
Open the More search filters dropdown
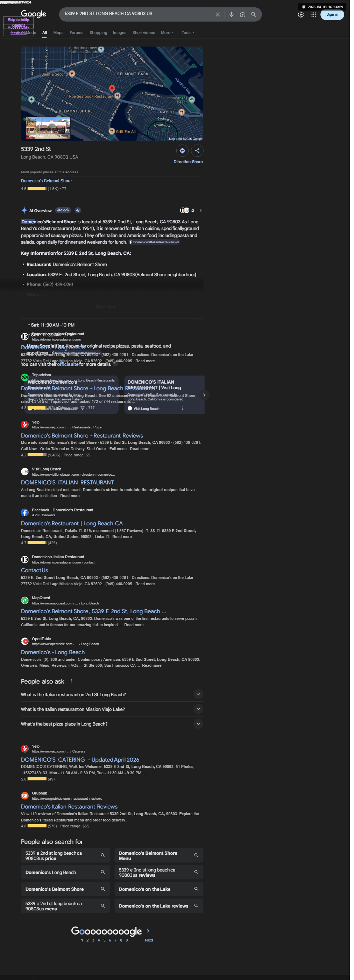pyautogui.click(x=167, y=33)
